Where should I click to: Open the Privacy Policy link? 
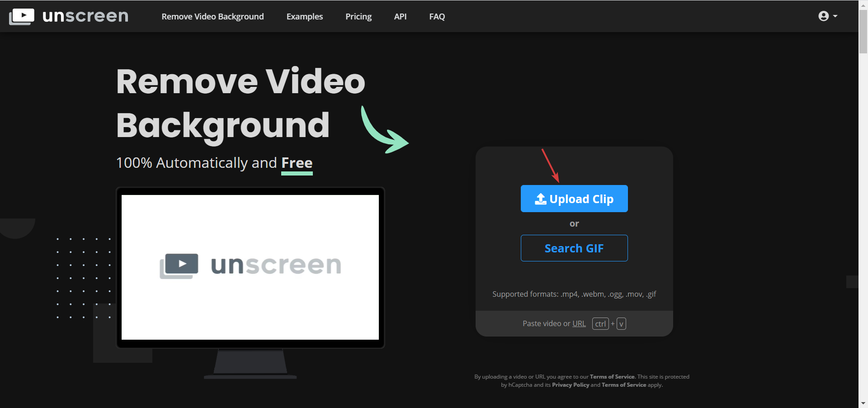click(571, 385)
